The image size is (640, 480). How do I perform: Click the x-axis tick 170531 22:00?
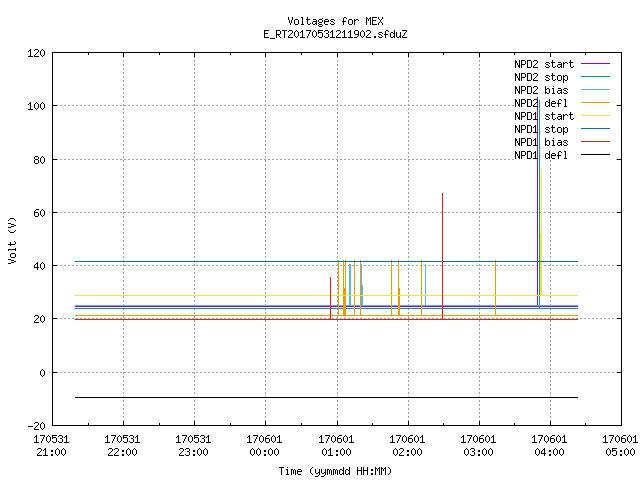[x=122, y=446]
